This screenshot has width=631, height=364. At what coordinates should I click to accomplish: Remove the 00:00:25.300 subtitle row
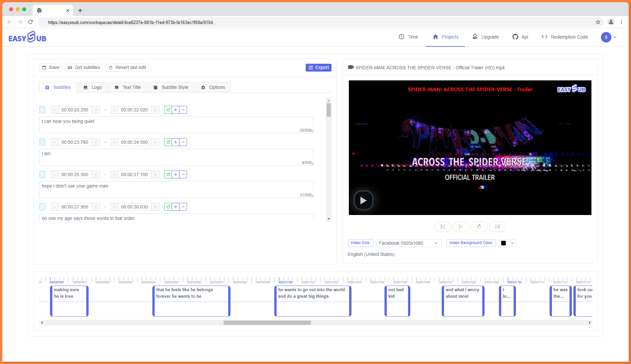click(x=183, y=174)
